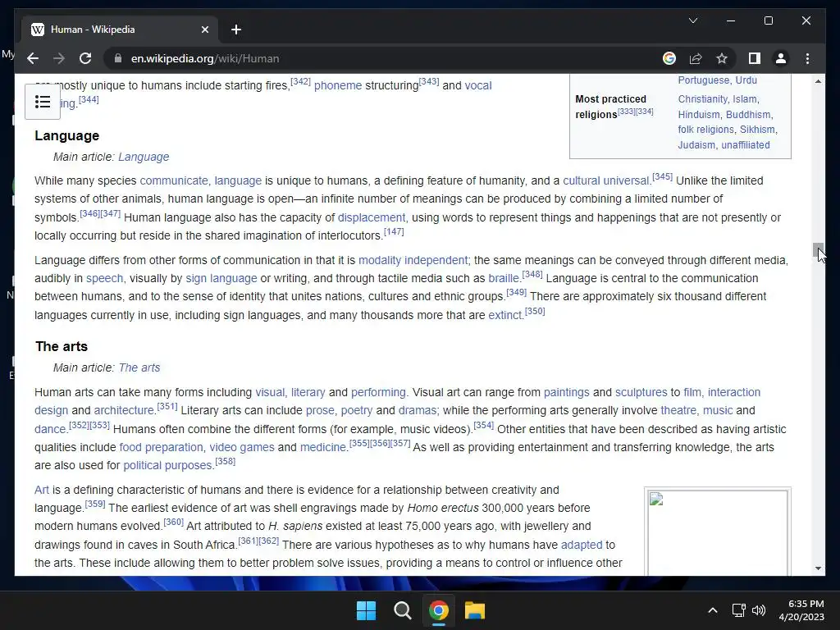Open the 'Language' main article link

[144, 157]
